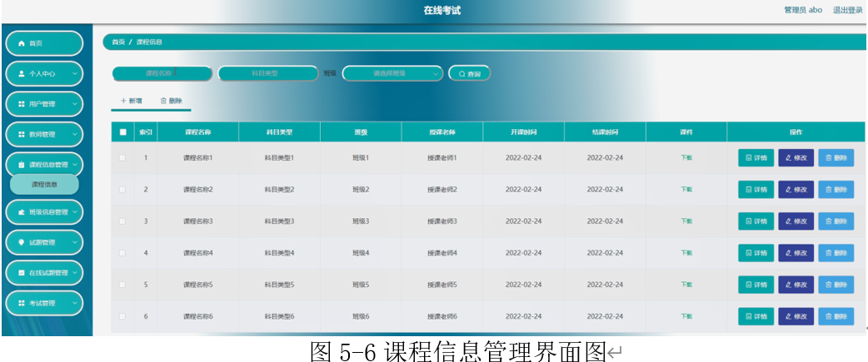Click 修改 for row 课程名称5
The width and height of the screenshot is (868, 362).
point(796,285)
